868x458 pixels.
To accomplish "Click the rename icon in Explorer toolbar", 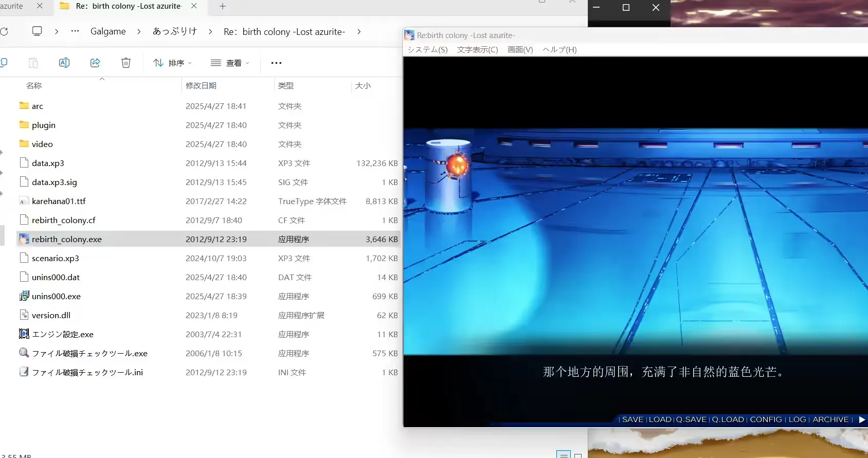I will (64, 63).
